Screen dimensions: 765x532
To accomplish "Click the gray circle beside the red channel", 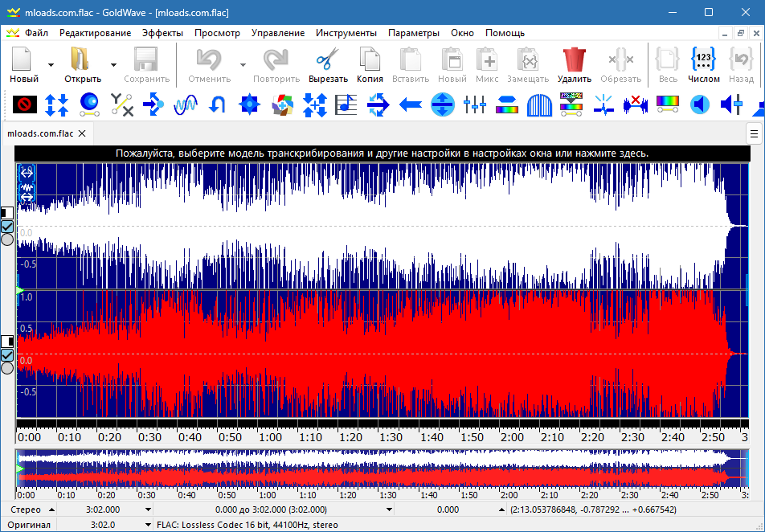I will point(6,367).
